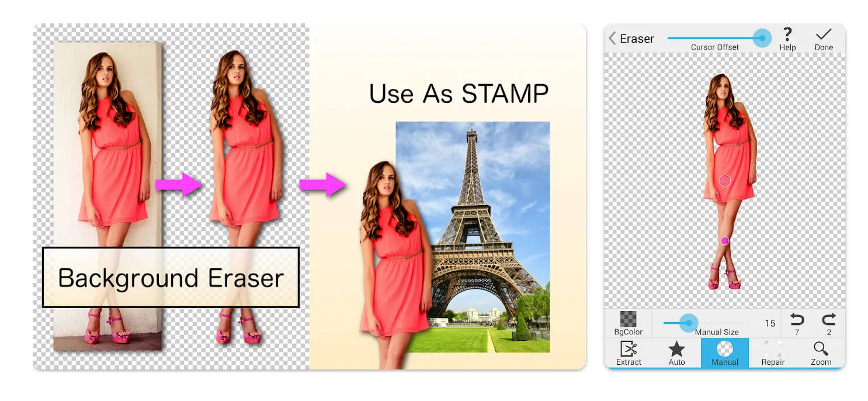Open the Repair tool

coord(772,353)
